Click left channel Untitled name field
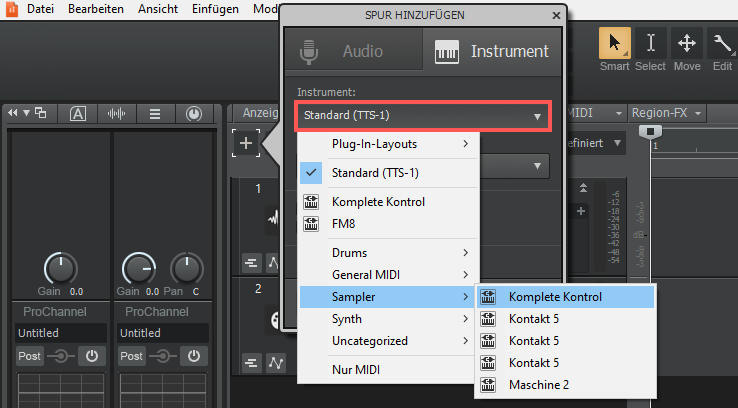The height and width of the screenshot is (408, 738). pos(61,333)
